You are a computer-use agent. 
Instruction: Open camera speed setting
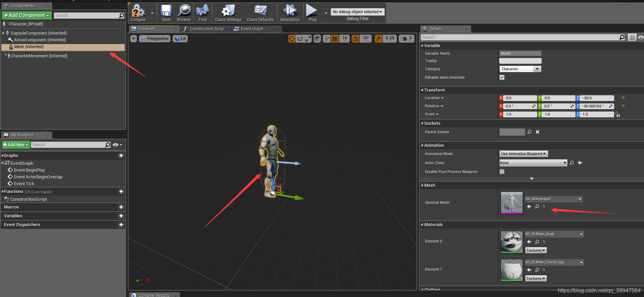click(x=406, y=39)
